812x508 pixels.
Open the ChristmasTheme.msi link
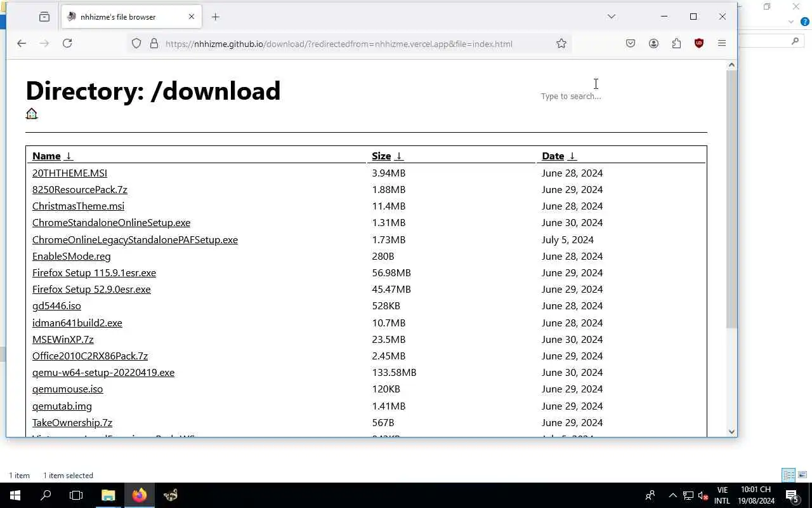[x=78, y=206]
